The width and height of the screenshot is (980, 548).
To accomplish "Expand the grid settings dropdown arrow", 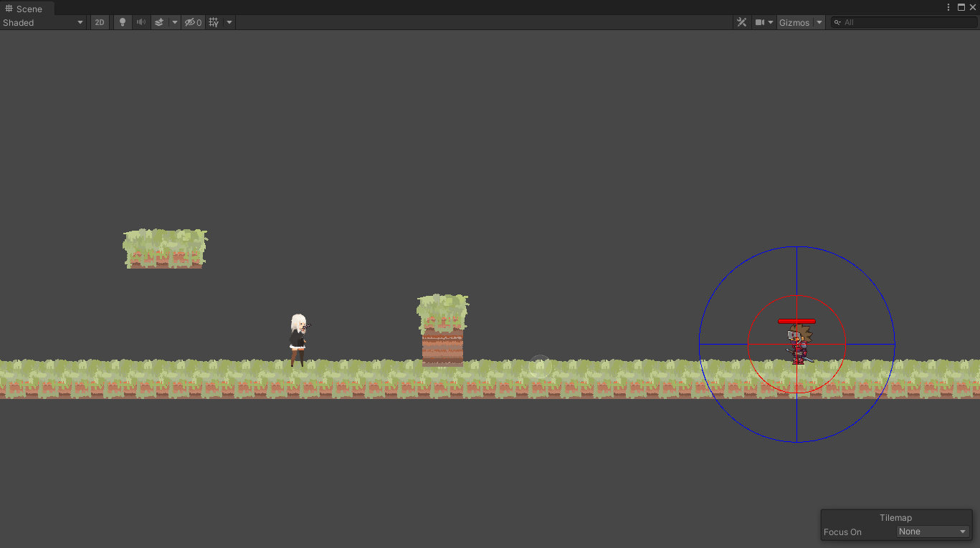I will [x=229, y=22].
